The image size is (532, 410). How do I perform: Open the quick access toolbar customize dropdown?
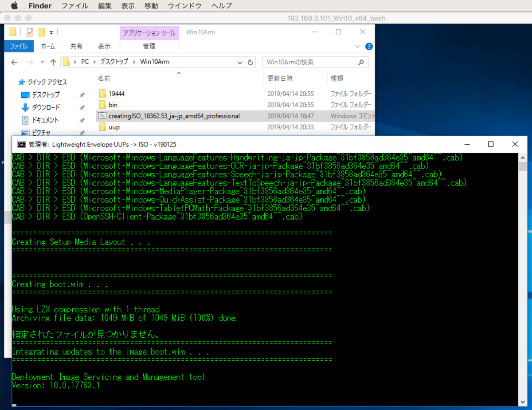[x=51, y=32]
